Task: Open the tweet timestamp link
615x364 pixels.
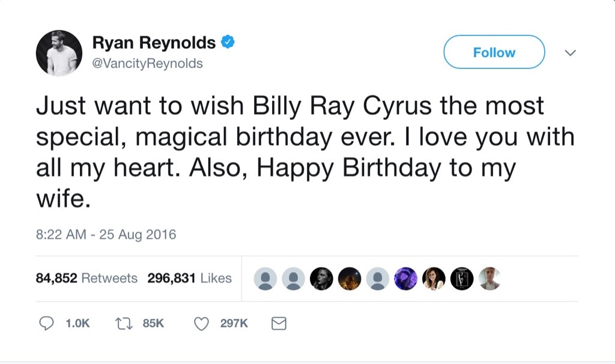Action: (105, 234)
